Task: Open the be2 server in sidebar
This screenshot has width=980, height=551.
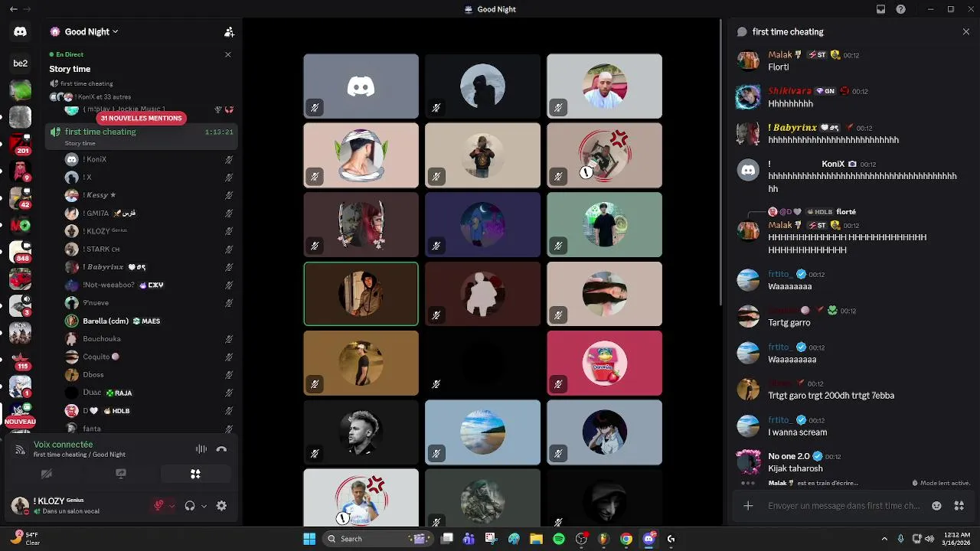Action: (20, 64)
